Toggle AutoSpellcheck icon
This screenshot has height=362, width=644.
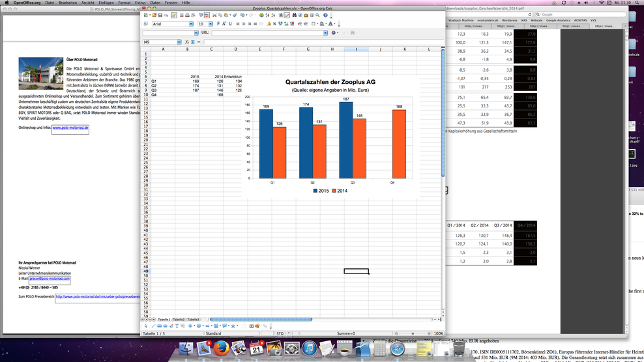tap(207, 15)
